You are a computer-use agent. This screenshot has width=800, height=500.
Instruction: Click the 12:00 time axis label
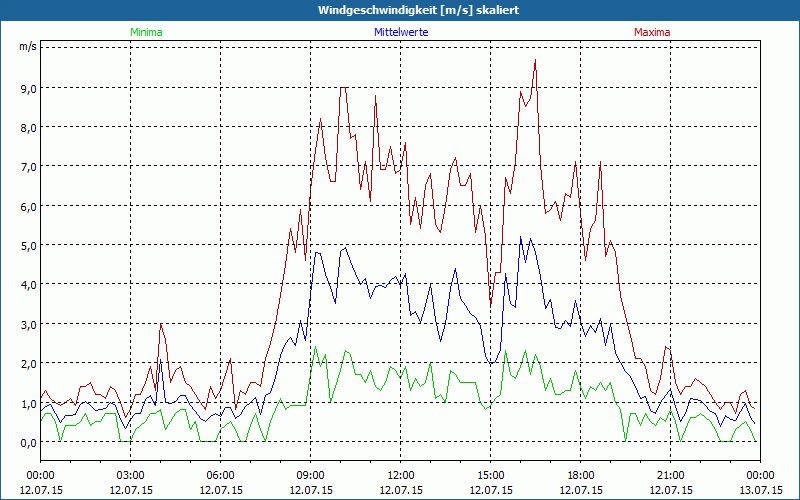pyautogui.click(x=401, y=475)
